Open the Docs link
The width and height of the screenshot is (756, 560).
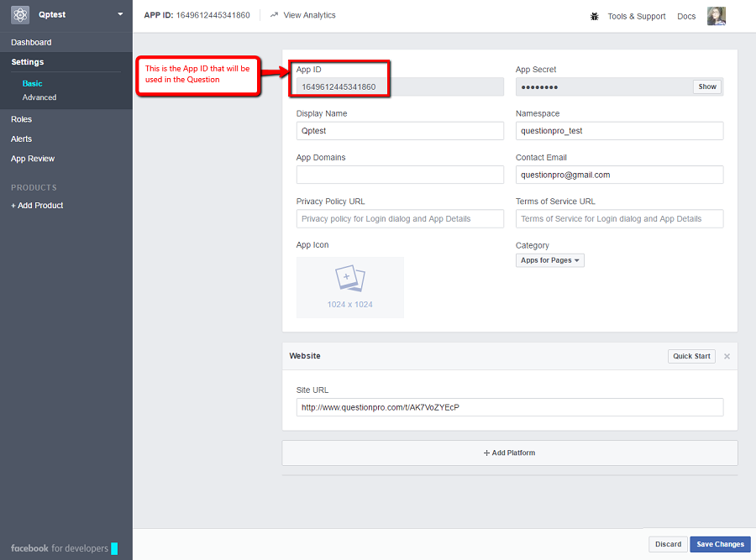click(686, 17)
